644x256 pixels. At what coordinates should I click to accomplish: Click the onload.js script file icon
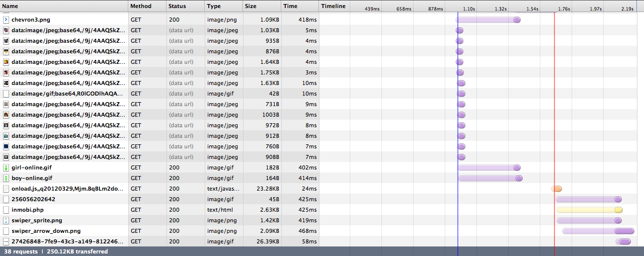(x=6, y=189)
